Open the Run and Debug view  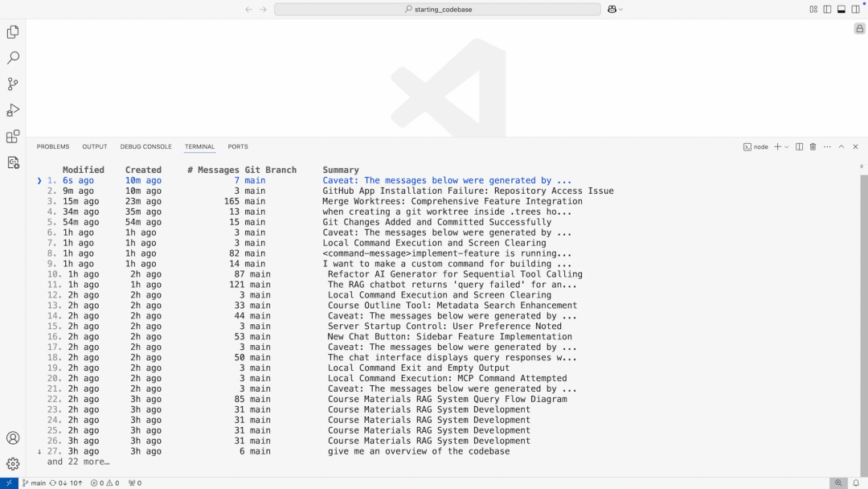pos(13,110)
